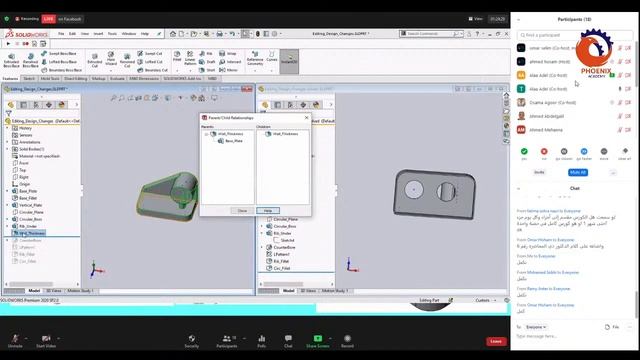This screenshot has width=640, height=360.
Task: Open Polls in Zoom toolbar
Action: coord(262,341)
